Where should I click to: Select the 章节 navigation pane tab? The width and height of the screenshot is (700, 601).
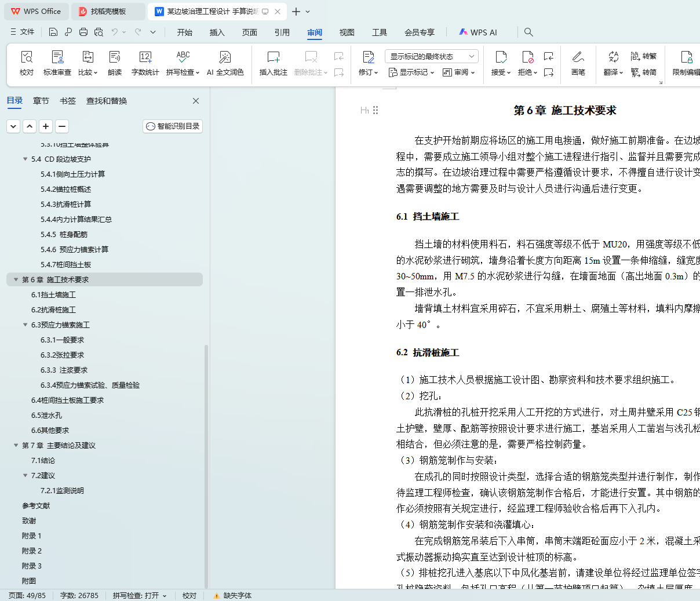(x=41, y=101)
